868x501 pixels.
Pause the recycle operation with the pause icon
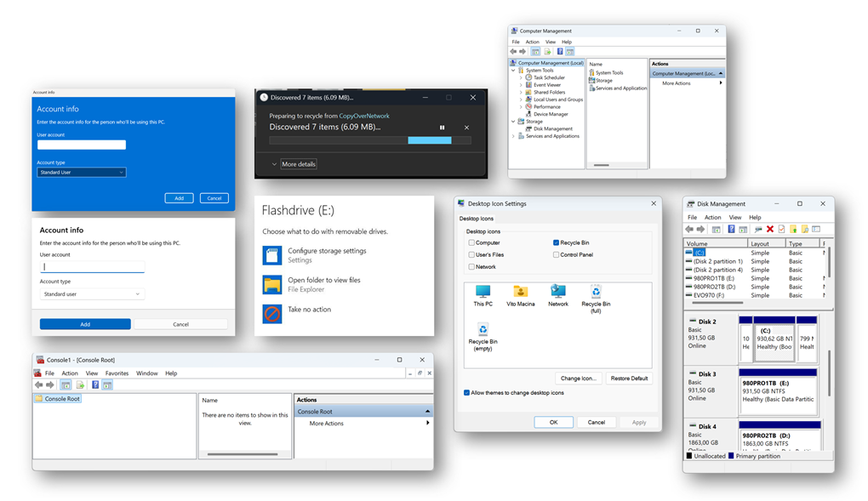(x=442, y=128)
